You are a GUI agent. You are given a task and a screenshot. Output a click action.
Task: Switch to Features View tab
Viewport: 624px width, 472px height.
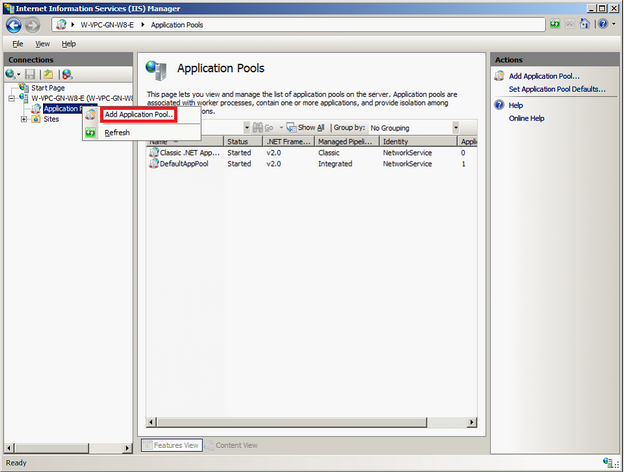[172, 445]
